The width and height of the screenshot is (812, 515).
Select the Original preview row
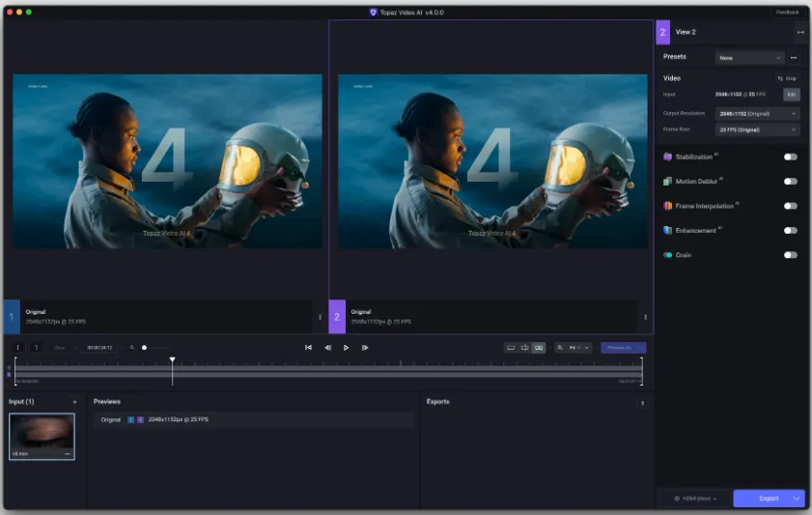(254, 419)
